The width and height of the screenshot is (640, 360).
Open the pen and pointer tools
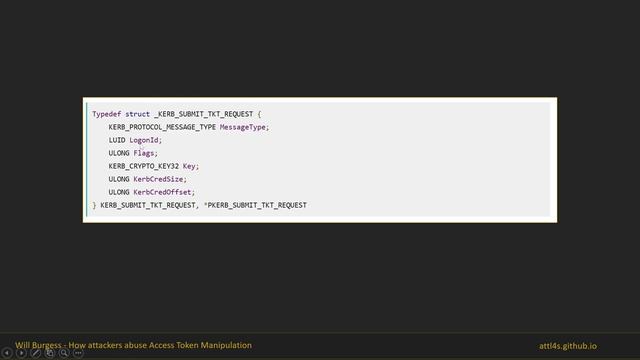click(x=36, y=353)
